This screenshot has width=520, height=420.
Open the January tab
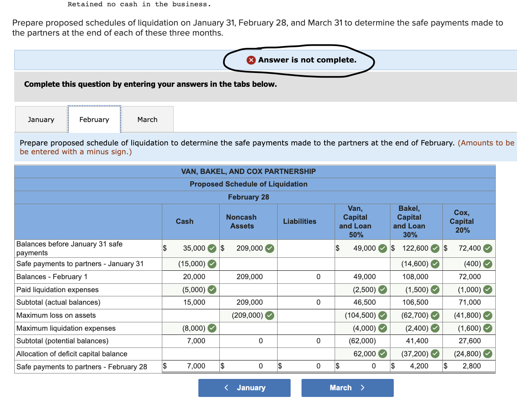click(41, 119)
